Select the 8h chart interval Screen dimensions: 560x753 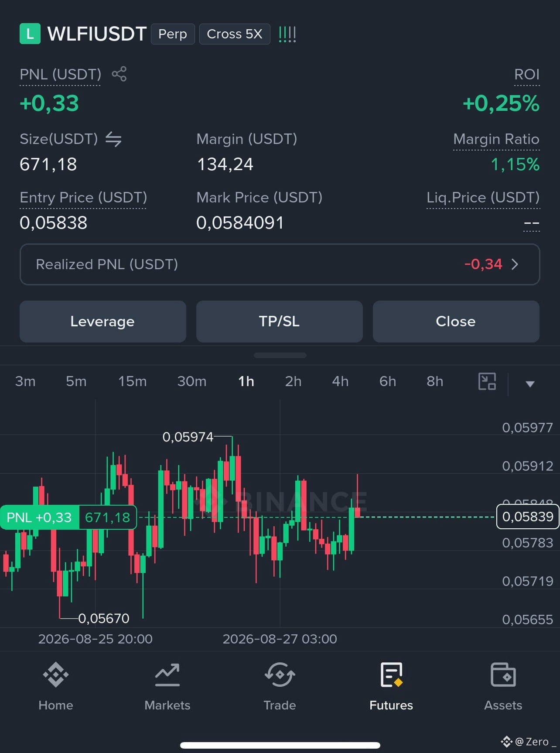435,381
